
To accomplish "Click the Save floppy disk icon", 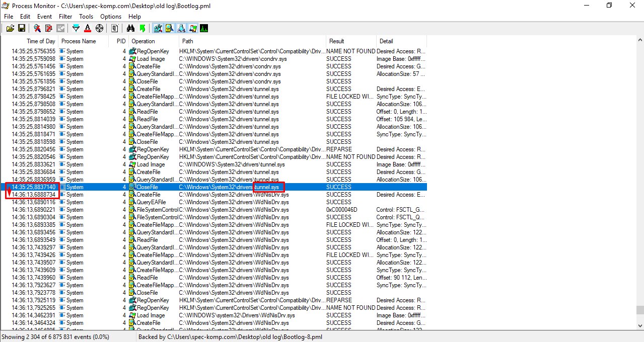I will (22, 29).
